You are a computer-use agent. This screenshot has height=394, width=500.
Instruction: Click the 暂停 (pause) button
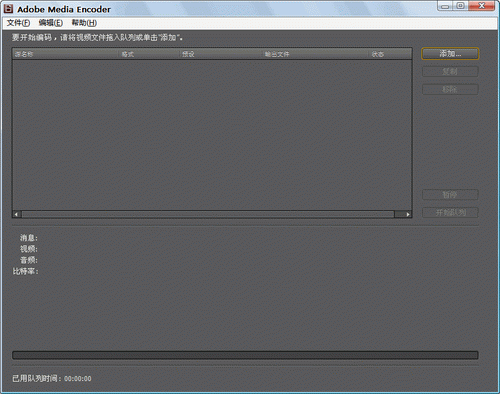pyautogui.click(x=450, y=195)
